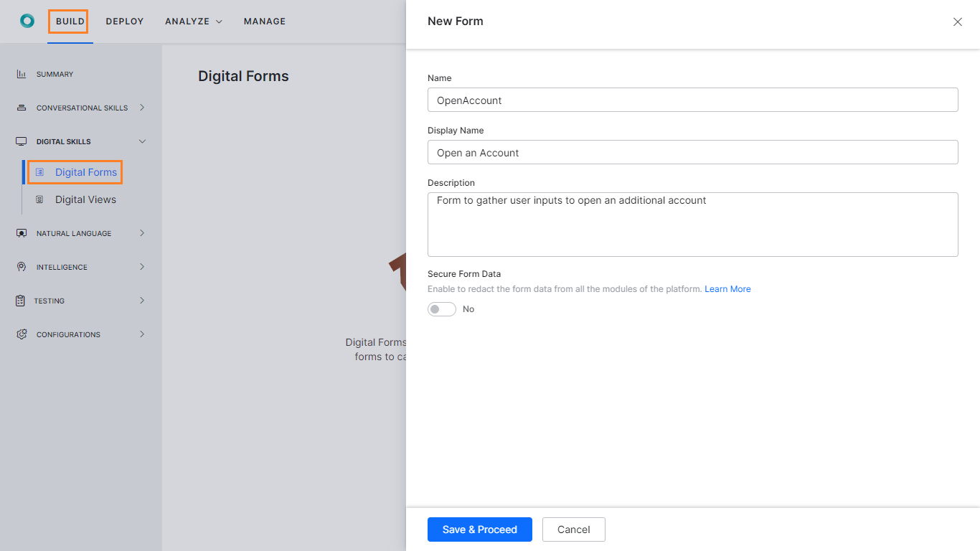Expand the Conversational Skills section
The width and height of the screenshot is (980, 551).
pyautogui.click(x=143, y=107)
